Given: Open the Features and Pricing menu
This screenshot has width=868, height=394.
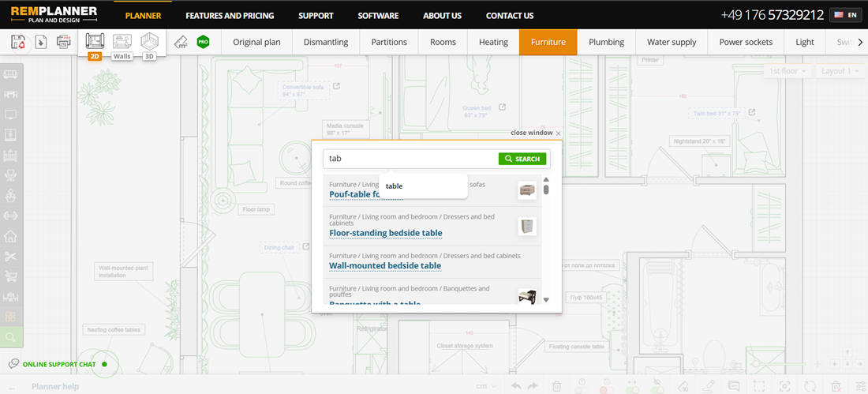Looking at the screenshot, I should coord(230,15).
